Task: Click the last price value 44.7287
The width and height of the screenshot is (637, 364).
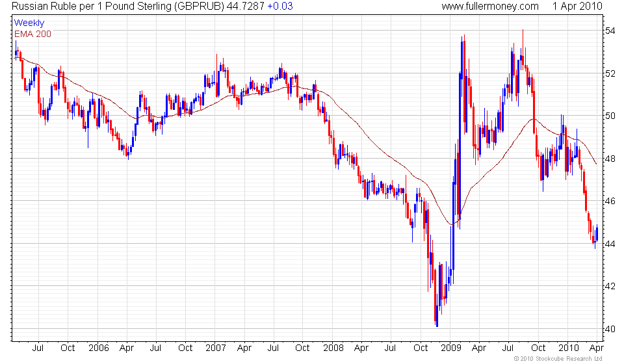Action: (x=246, y=6)
